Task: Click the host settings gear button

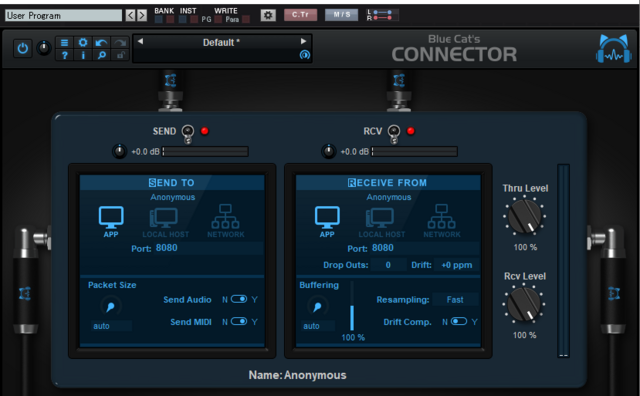Action: (268, 16)
